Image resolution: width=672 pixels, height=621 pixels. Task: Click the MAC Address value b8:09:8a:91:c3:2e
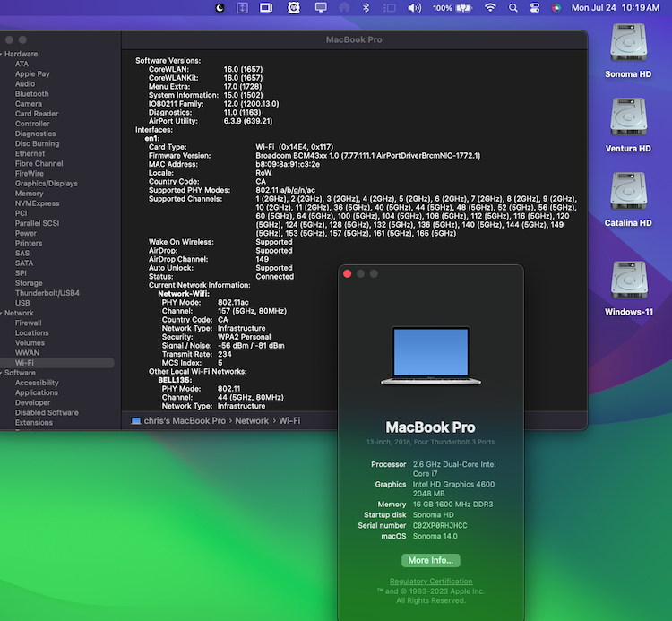(x=288, y=164)
